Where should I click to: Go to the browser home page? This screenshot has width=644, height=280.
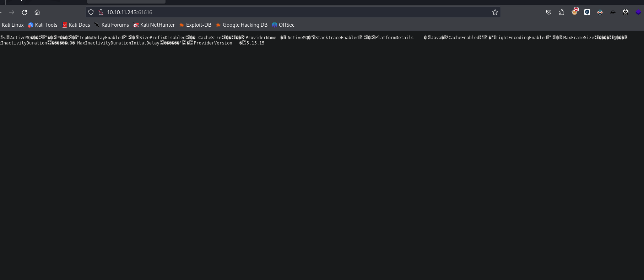point(37,12)
